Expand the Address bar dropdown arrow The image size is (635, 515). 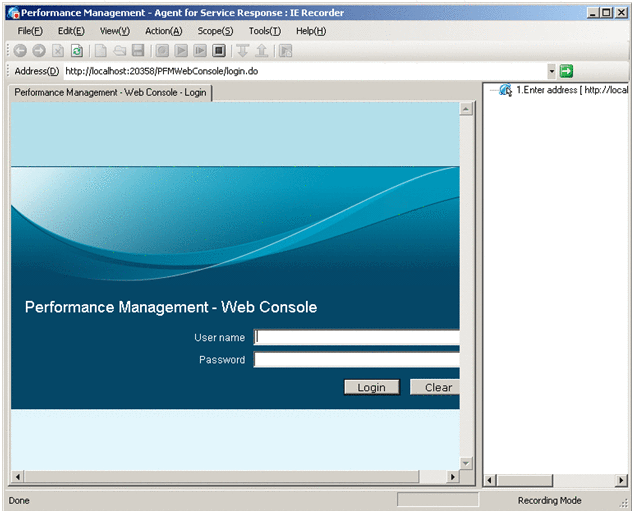551,71
